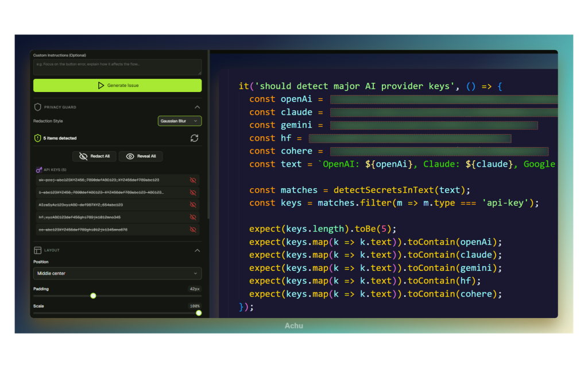Click the 'PRIVACY GUARD' heading text

[60, 108]
